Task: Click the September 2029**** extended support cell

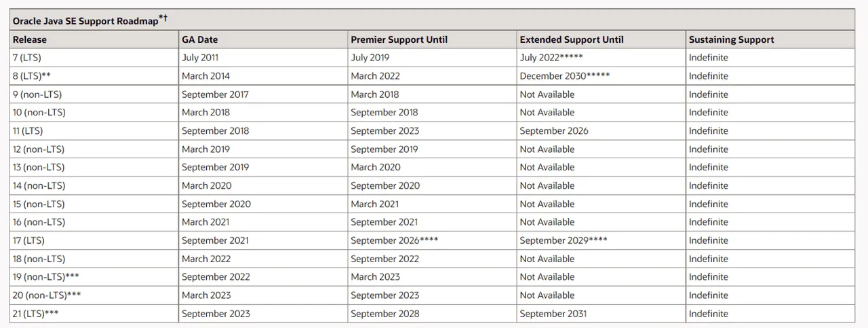Action: pos(564,240)
